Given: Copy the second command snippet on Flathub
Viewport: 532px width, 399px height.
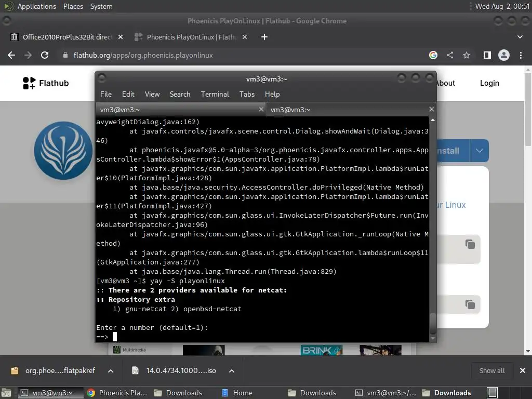Looking at the screenshot, I should pyautogui.click(x=470, y=304).
